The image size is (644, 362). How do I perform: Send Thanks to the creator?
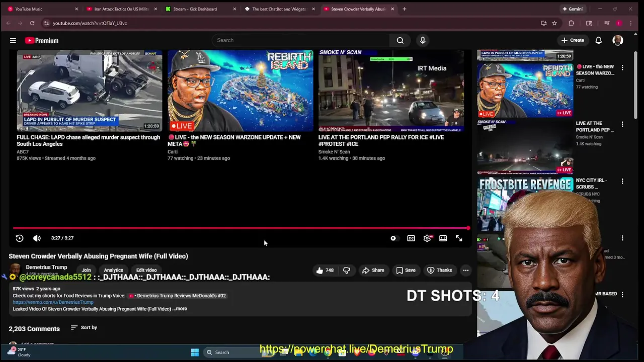click(x=439, y=270)
